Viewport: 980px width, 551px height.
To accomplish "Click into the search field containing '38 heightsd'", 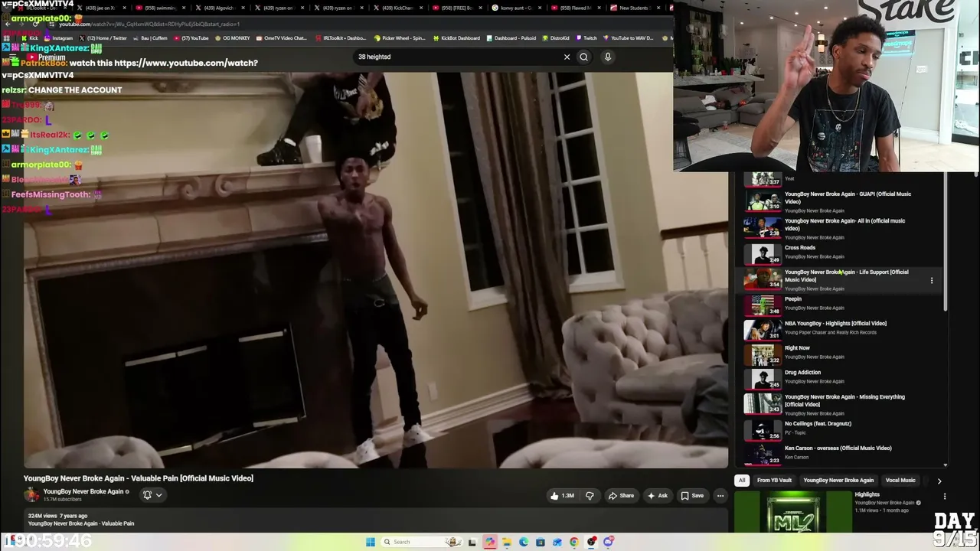I will pos(458,57).
